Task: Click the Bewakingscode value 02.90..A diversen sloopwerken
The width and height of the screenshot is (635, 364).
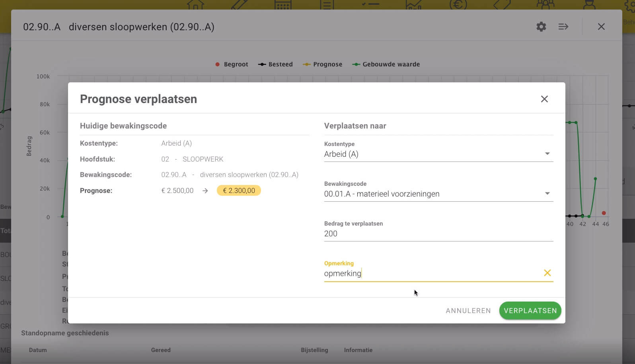Action: 230,175
